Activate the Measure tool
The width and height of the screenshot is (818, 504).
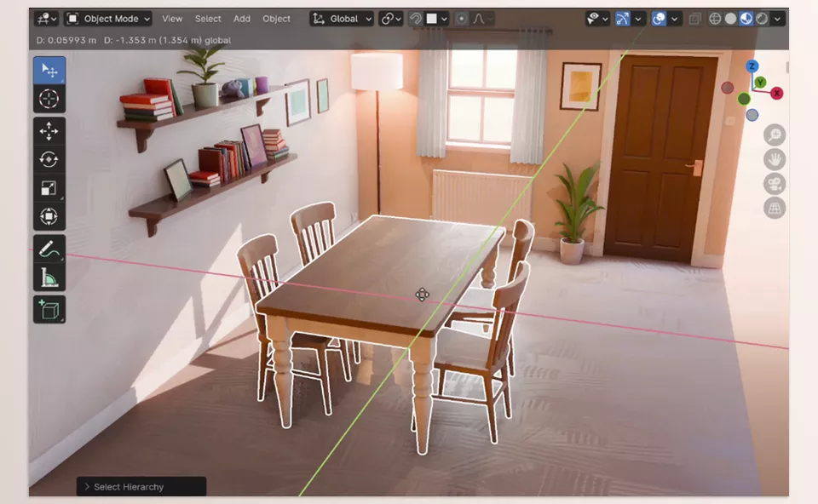[49, 275]
